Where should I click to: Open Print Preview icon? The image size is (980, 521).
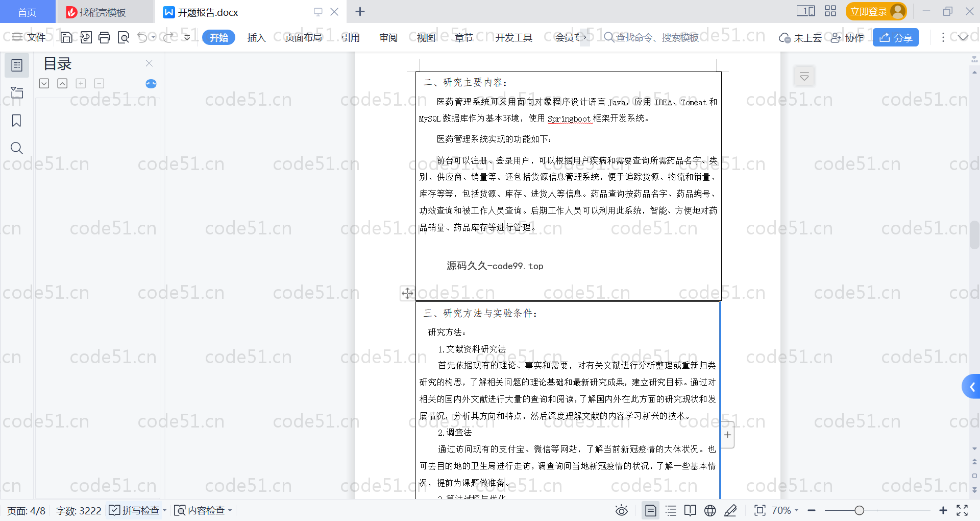(x=124, y=37)
